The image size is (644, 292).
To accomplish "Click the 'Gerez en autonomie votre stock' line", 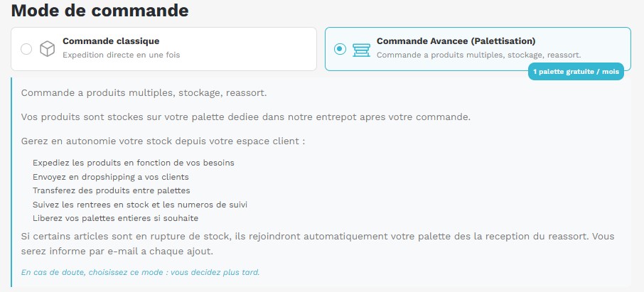I will [163, 141].
